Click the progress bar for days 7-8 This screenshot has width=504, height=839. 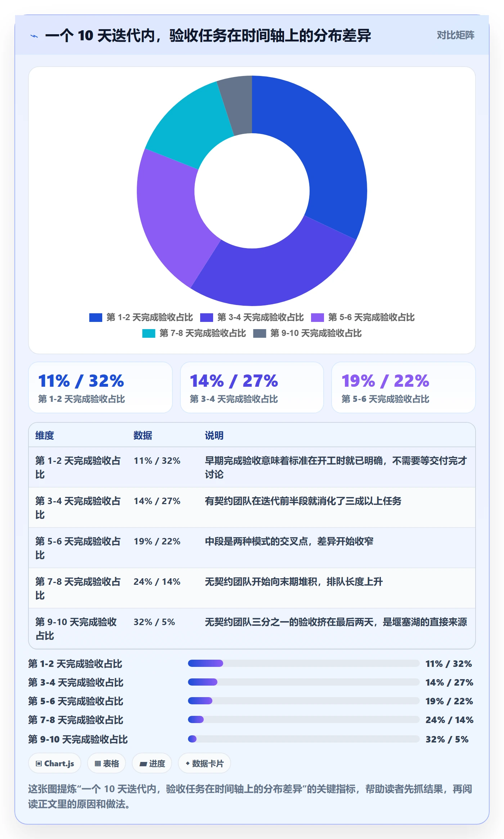[303, 719]
